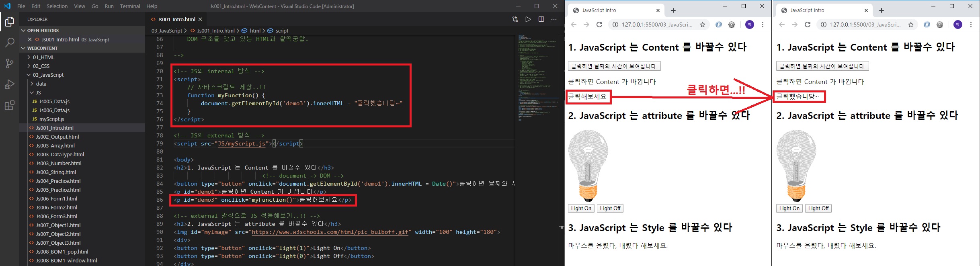
Task: Open the File menu
Action: tap(21, 6)
